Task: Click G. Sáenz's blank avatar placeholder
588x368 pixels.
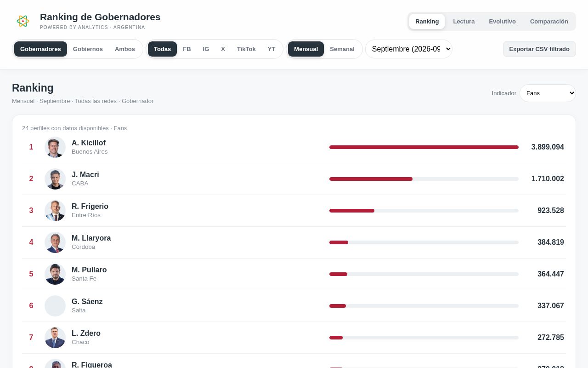Action: point(55,306)
